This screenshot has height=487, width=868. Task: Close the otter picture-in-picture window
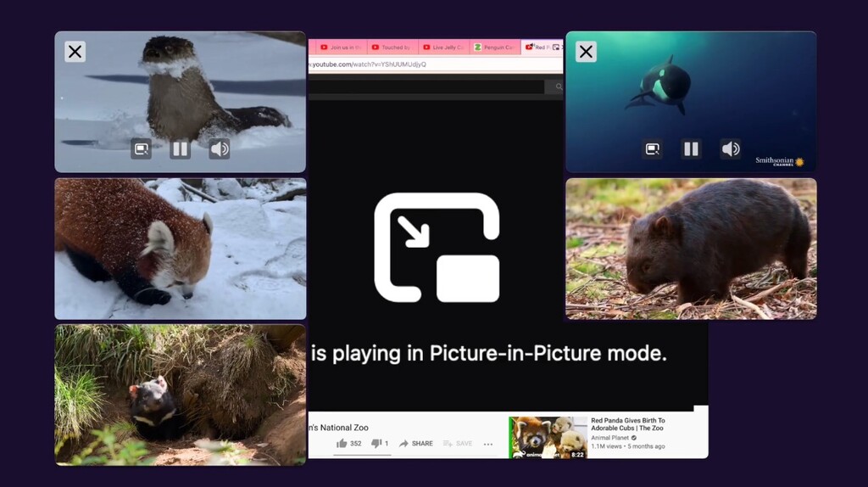[75, 52]
